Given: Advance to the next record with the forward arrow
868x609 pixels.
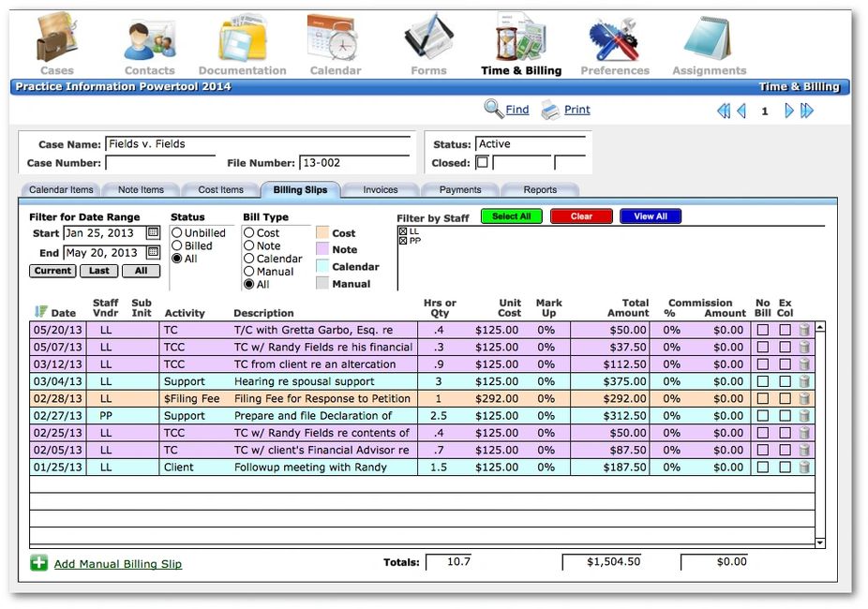Looking at the screenshot, I should click(x=787, y=111).
